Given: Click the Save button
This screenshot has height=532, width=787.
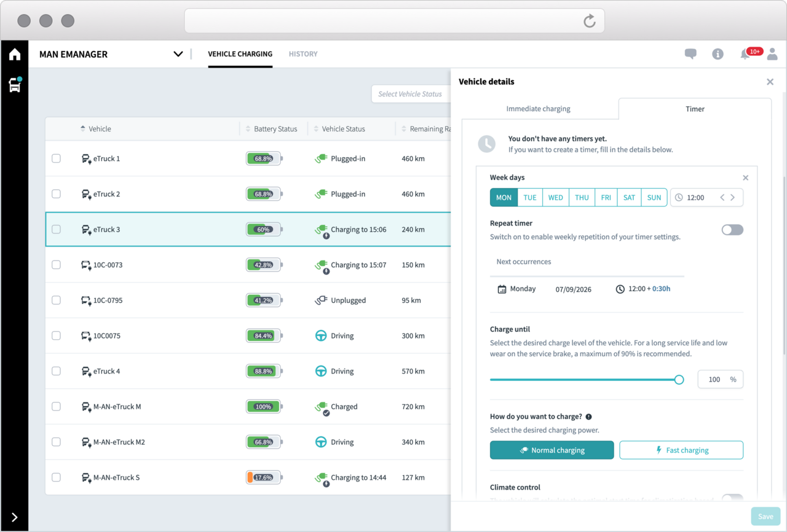Looking at the screenshot, I should click(x=765, y=517).
